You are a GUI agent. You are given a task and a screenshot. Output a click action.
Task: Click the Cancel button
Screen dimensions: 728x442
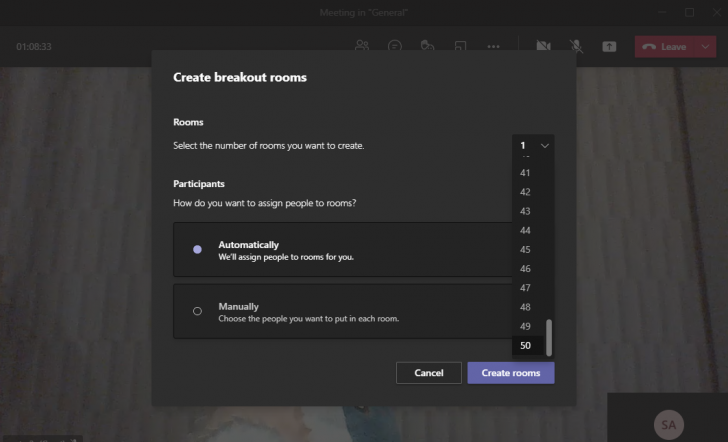pyautogui.click(x=429, y=373)
